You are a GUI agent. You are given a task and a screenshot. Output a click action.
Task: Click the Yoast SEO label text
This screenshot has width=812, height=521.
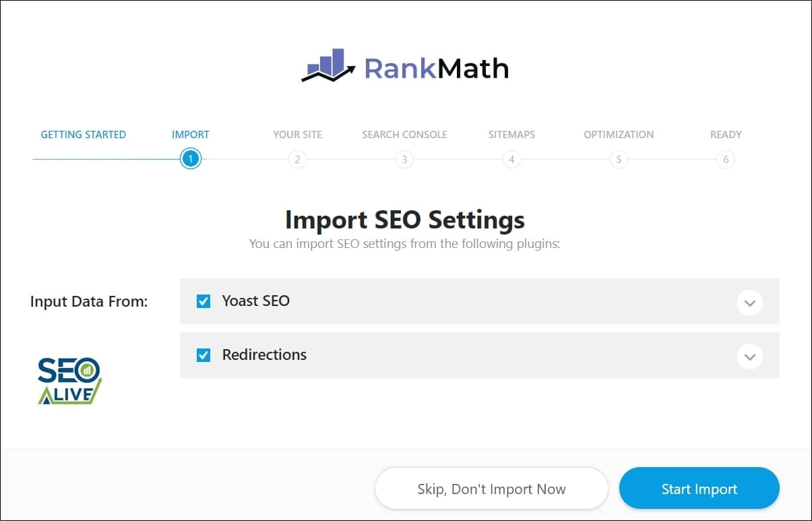click(256, 301)
